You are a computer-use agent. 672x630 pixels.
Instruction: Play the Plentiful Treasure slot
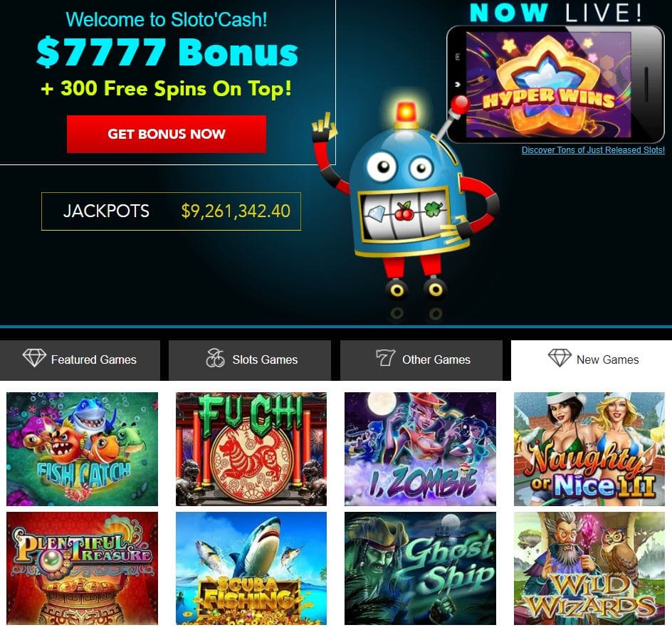tap(83, 568)
